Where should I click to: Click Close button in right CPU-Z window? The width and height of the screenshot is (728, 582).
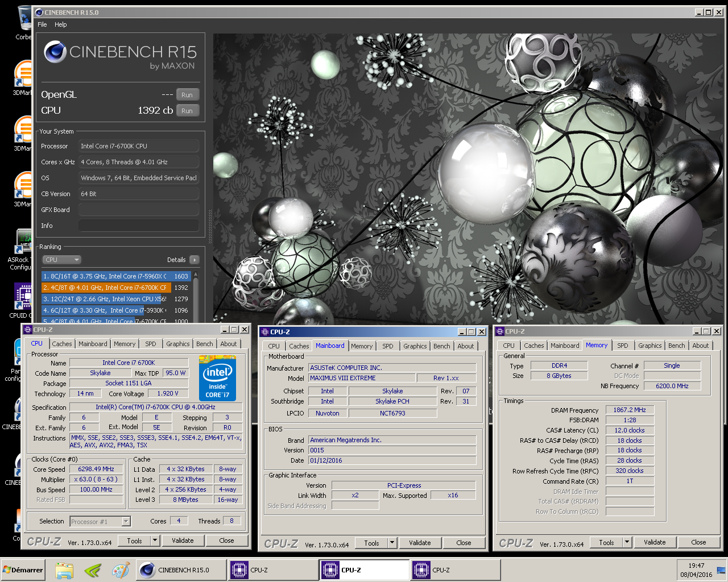point(698,542)
